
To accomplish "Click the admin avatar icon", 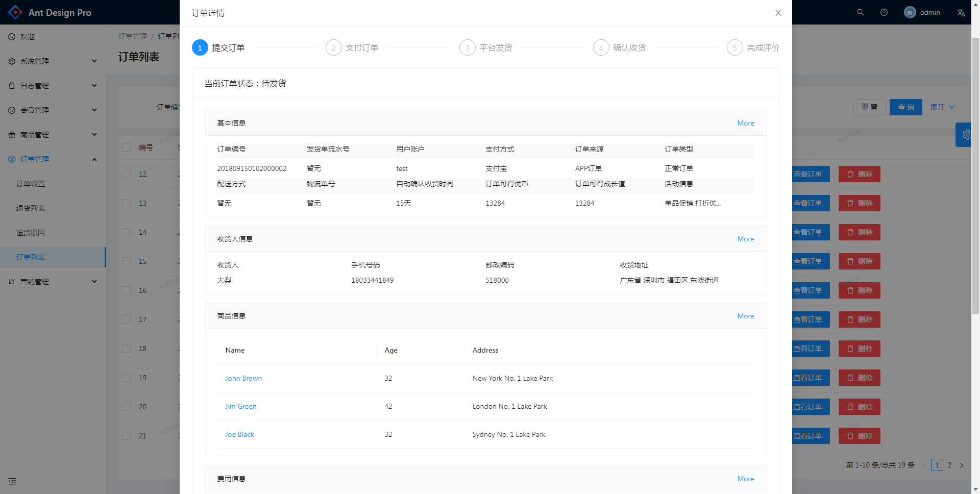I will pos(910,12).
